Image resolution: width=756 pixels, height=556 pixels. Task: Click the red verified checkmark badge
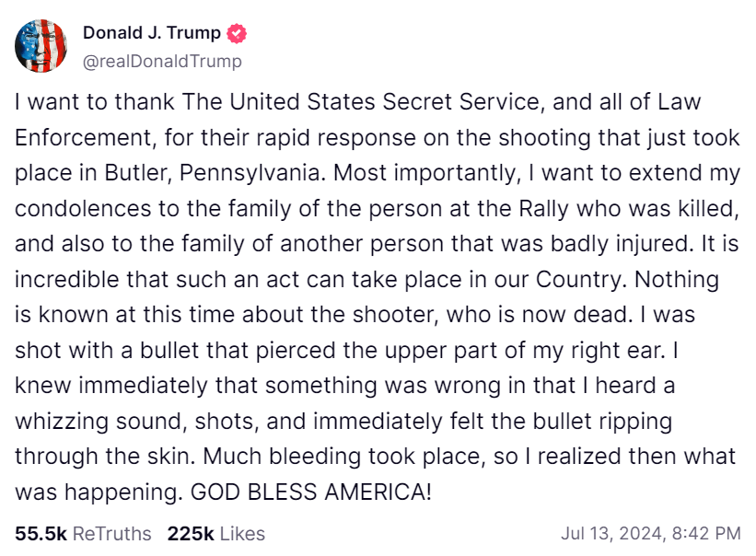point(238,34)
